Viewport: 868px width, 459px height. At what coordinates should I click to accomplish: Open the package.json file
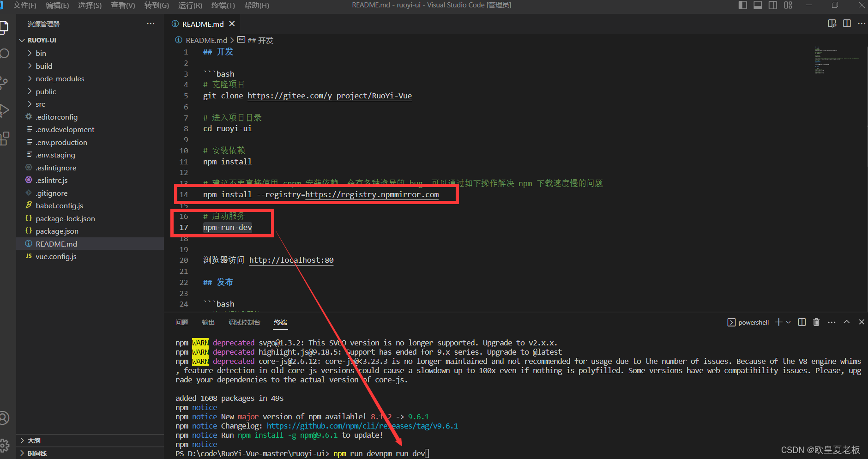pyautogui.click(x=90, y=231)
